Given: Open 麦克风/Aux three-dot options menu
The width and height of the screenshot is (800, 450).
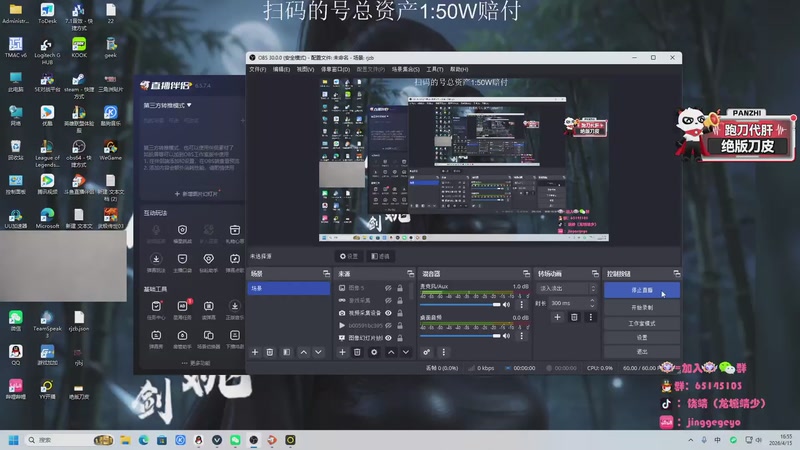Looking at the screenshot, I should click(521, 305).
